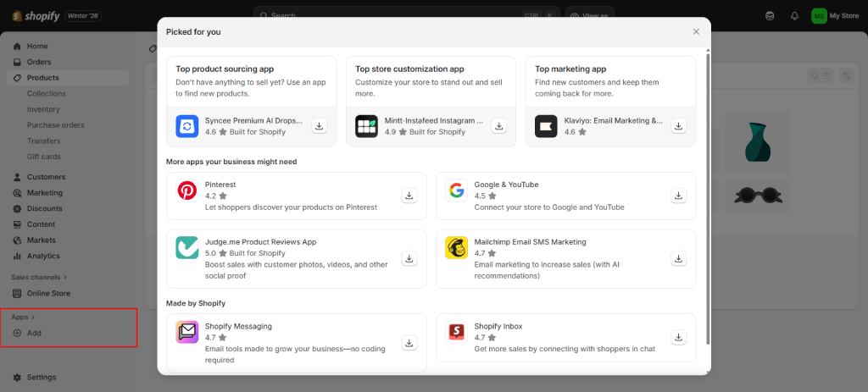Click the Shopify Inbox logo
The image size is (868, 392).
click(x=457, y=332)
